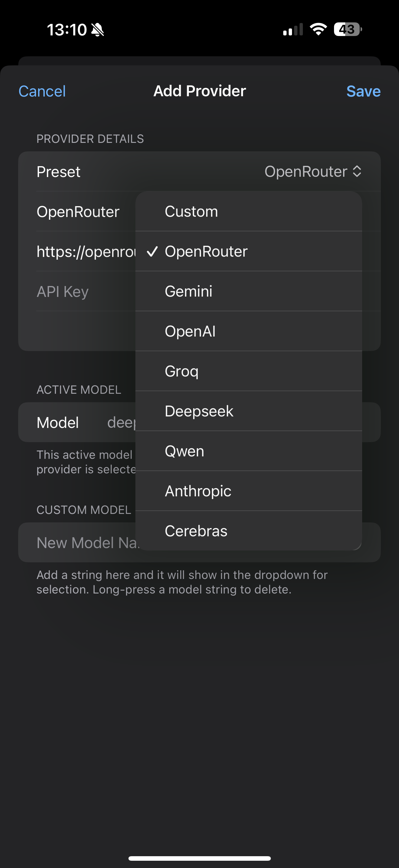Click the Preset up-down chevron icon
This screenshot has width=399, height=868.
click(357, 172)
